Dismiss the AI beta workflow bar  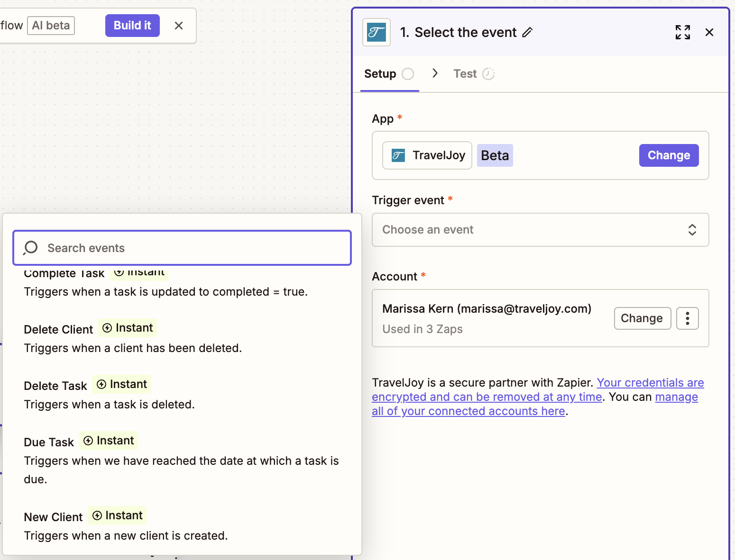(x=179, y=26)
